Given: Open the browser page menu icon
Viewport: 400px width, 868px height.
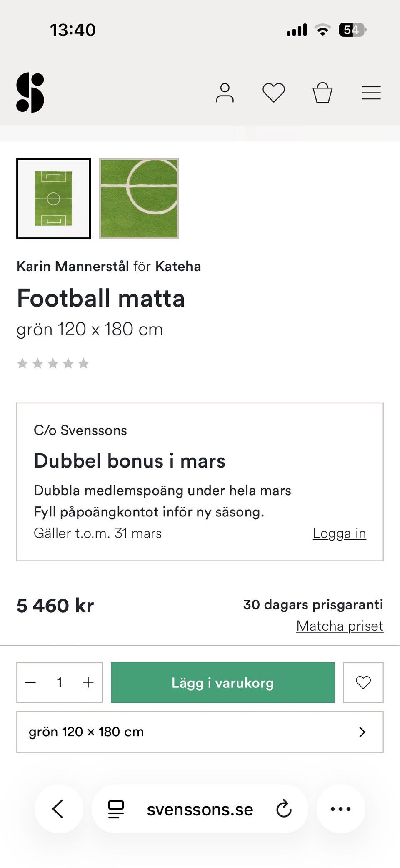Looking at the screenshot, I should (116, 809).
